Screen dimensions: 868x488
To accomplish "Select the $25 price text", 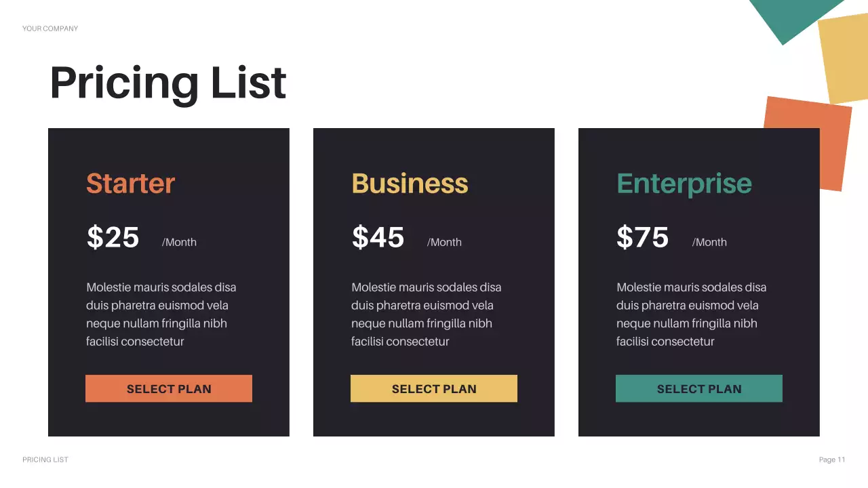I will point(113,238).
